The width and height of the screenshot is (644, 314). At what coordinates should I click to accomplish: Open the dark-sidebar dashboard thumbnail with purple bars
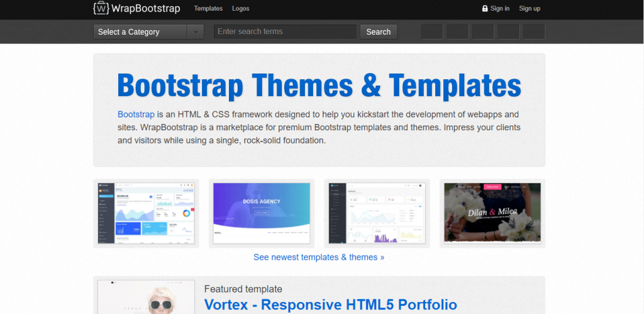377,213
